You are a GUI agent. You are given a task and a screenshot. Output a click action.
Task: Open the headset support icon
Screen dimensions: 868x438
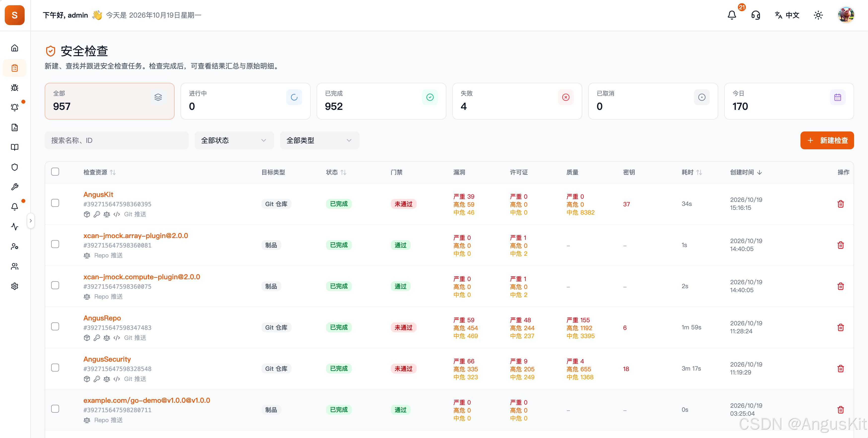tap(756, 15)
